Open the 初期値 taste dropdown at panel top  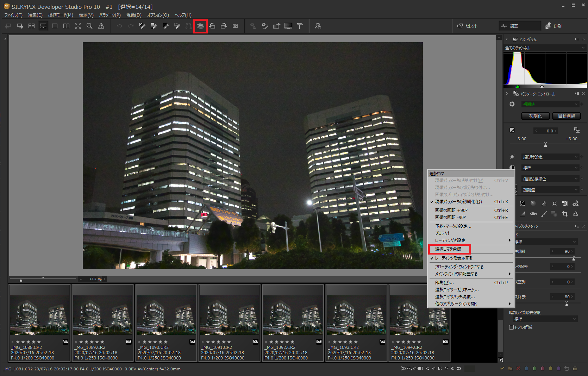click(x=550, y=104)
